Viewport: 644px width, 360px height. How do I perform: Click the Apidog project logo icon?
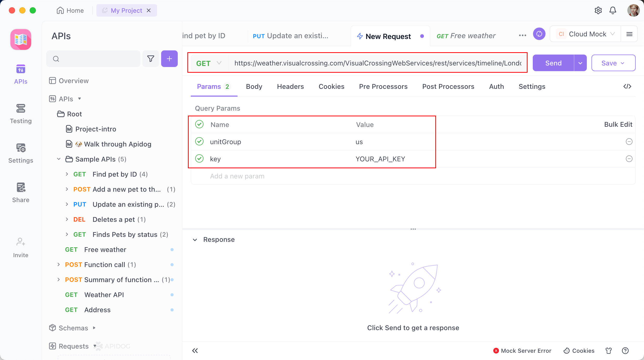coord(21,39)
